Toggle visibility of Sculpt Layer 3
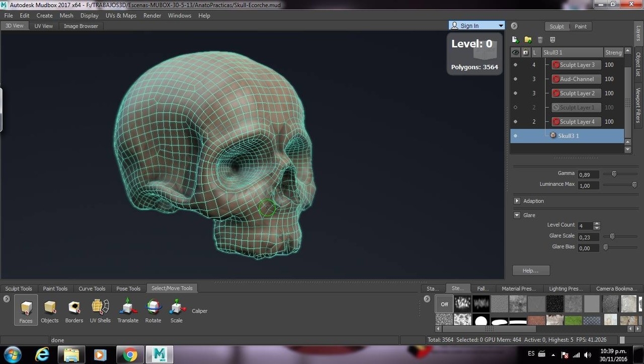644x364 pixels. pyautogui.click(x=515, y=65)
